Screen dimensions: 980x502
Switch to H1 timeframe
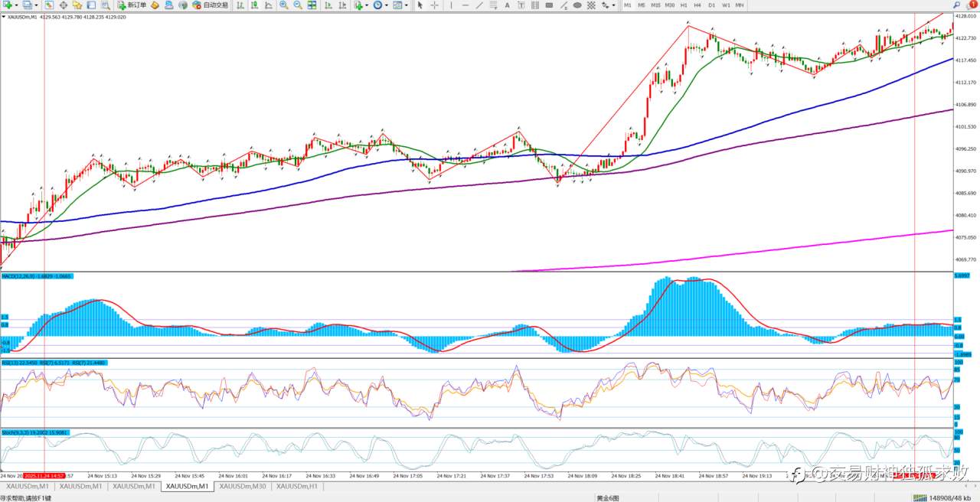[684, 5]
